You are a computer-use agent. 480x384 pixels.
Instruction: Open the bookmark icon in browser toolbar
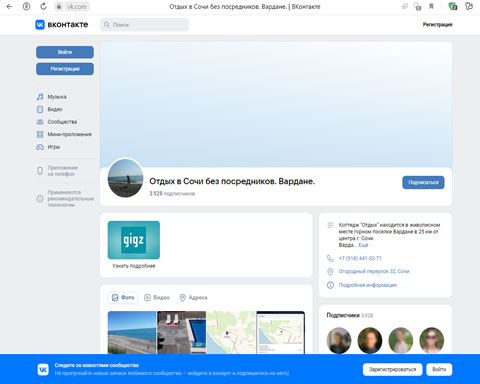(x=431, y=6)
